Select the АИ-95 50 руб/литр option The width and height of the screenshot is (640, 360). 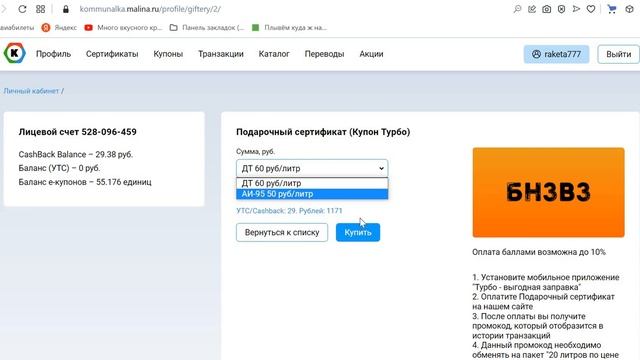[x=312, y=194]
